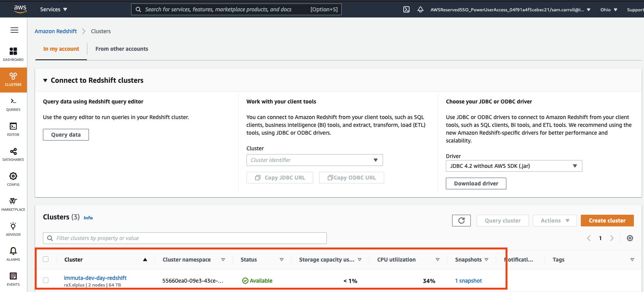This screenshot has height=292, width=644.
Task: Click Copy JDBC URL button
Action: pos(280,178)
